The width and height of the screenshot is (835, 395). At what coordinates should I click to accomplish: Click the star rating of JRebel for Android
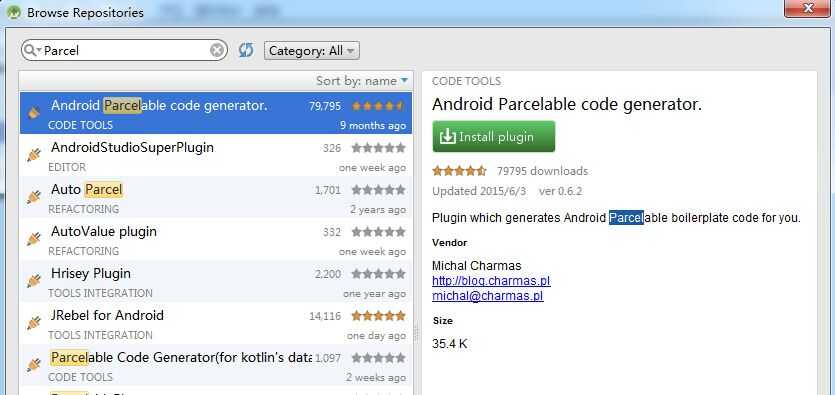(x=379, y=316)
